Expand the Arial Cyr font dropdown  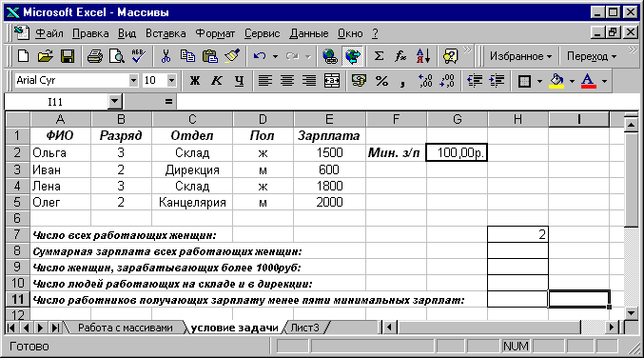[133, 80]
